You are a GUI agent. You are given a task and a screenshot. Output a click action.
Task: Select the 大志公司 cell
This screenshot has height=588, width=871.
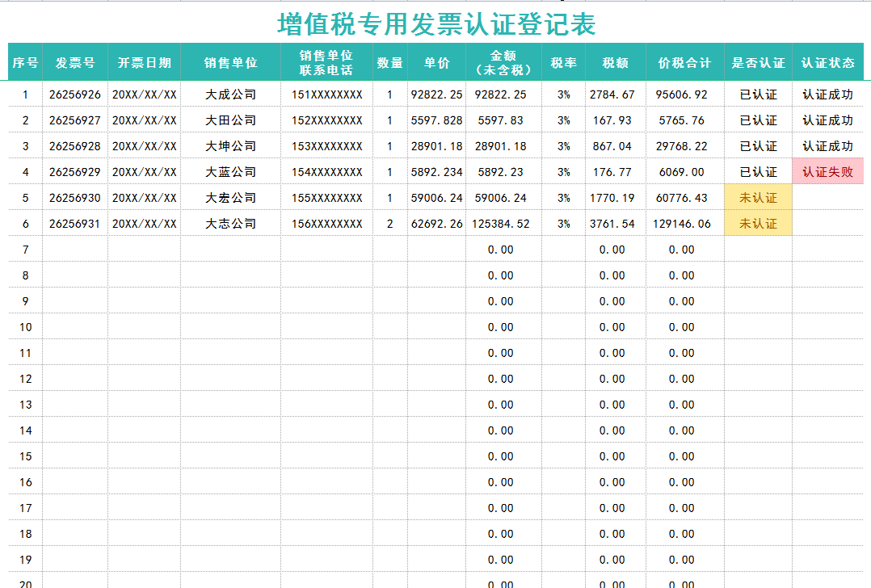[230, 224]
